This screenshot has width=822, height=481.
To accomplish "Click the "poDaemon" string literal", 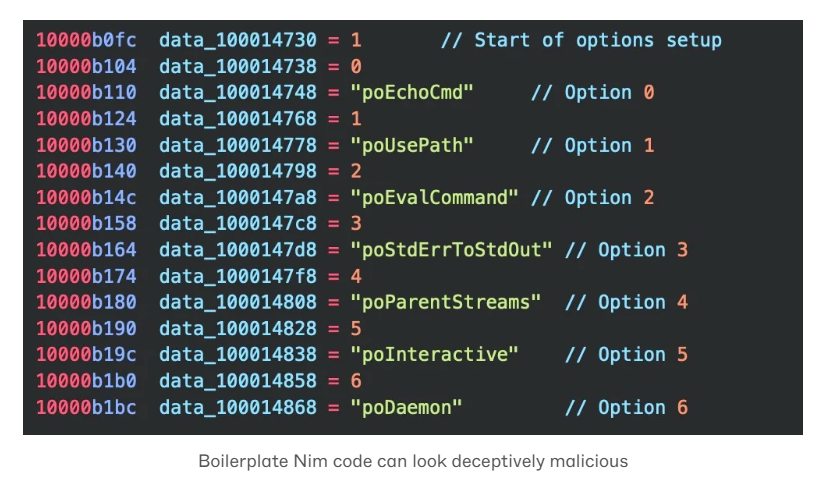I will pos(406,408).
